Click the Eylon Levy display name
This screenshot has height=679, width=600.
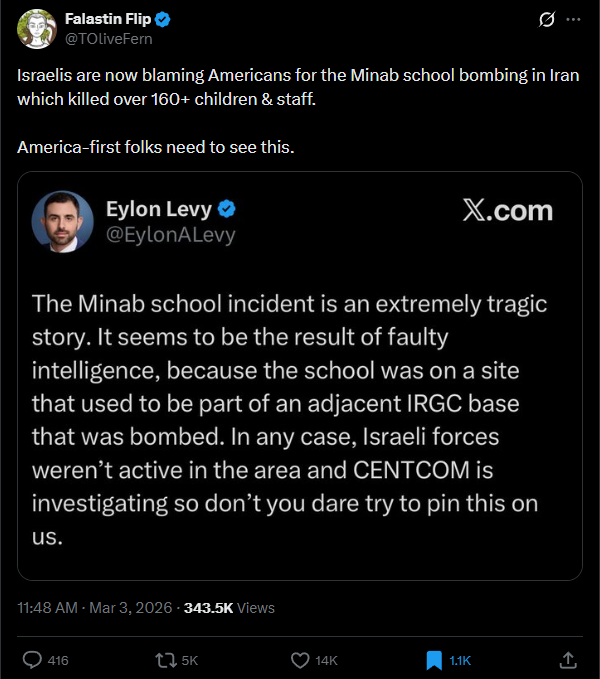[x=160, y=209]
